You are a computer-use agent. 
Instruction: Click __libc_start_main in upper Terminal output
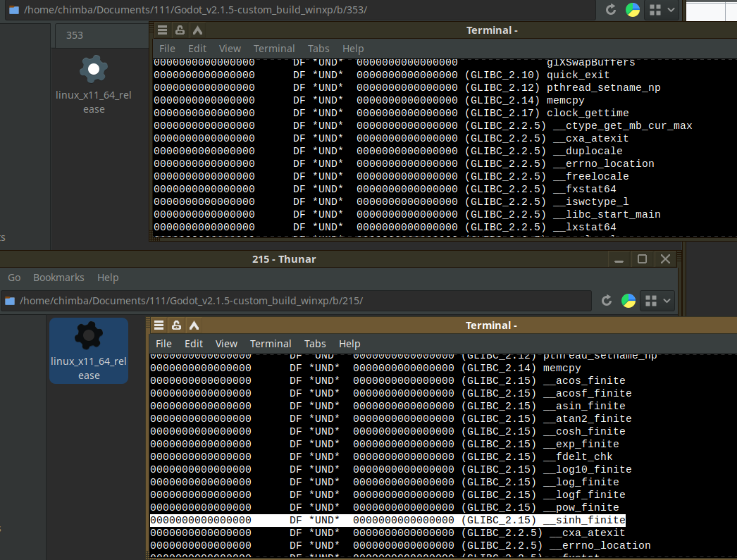[607, 214]
